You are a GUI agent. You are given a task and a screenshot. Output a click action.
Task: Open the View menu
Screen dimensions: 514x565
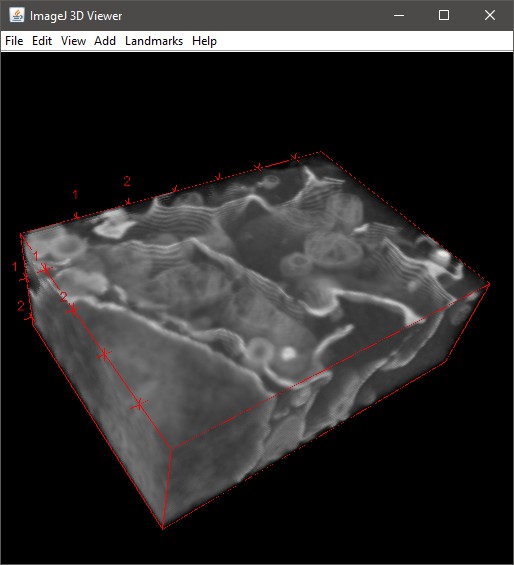[x=74, y=41]
